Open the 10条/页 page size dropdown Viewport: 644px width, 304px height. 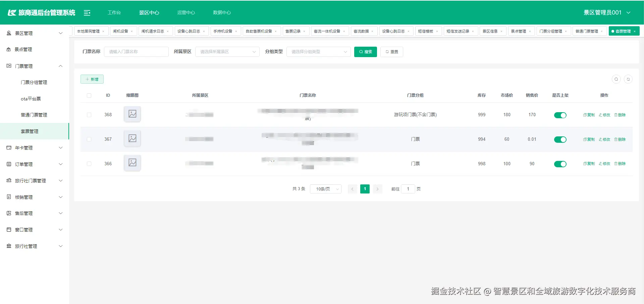[x=325, y=189]
